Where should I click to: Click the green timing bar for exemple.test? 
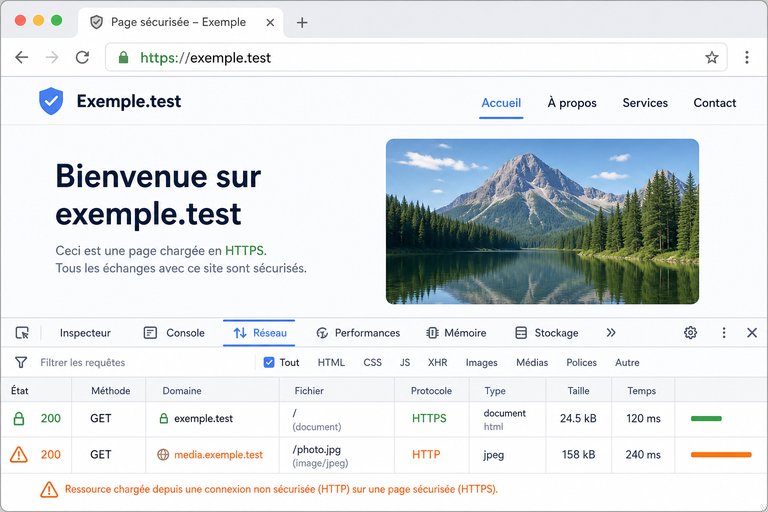pos(706,418)
